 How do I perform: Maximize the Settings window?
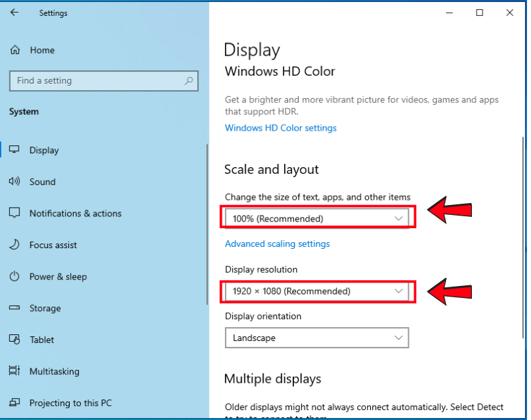tap(479, 13)
